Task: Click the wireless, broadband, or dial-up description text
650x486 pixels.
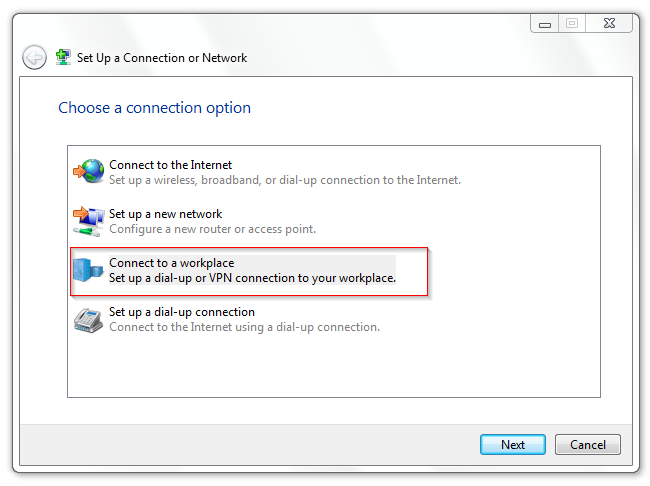Action: [x=285, y=180]
